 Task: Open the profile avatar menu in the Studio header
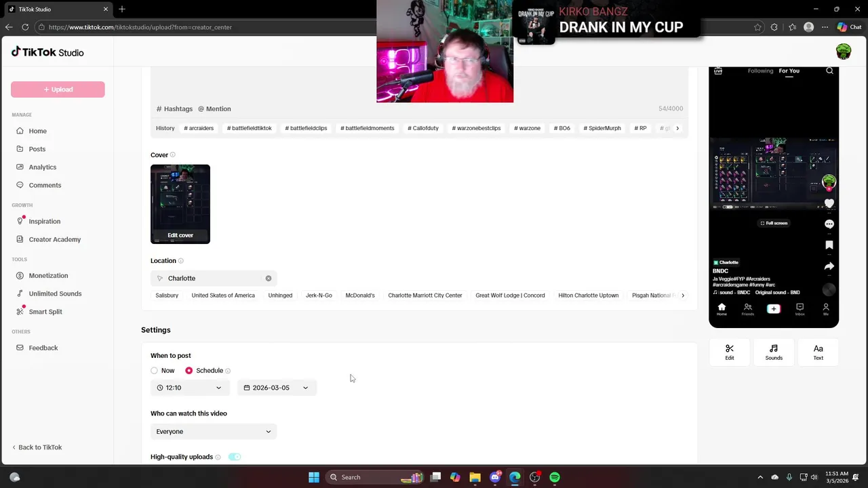pyautogui.click(x=843, y=52)
